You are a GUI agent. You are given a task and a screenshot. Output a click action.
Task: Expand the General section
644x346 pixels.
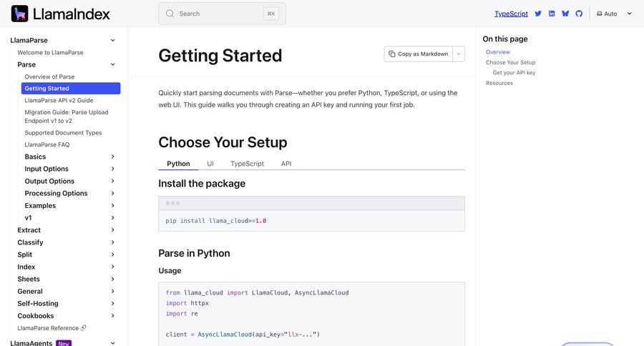point(112,292)
